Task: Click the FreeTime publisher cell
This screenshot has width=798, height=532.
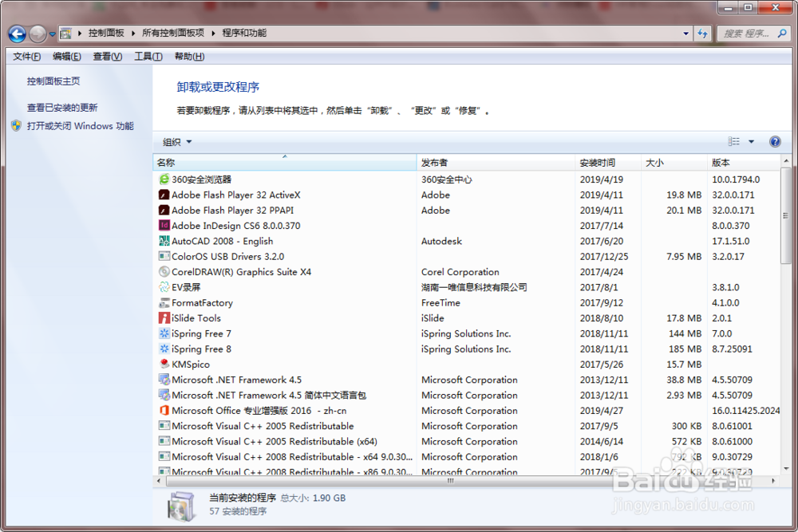Action: point(440,302)
